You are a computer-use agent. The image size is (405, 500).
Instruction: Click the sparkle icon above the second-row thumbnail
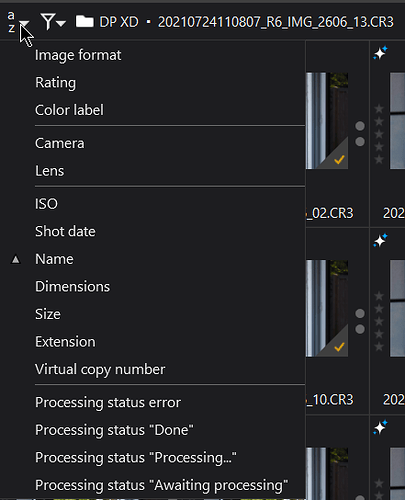click(380, 240)
